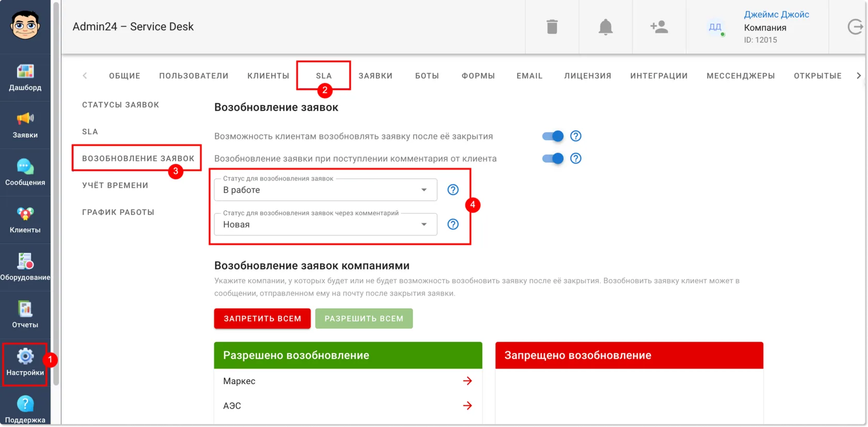Viewport: 868px width, 427px height.
Task: Switch to the ОБЩИЕ tab
Action: click(x=125, y=76)
